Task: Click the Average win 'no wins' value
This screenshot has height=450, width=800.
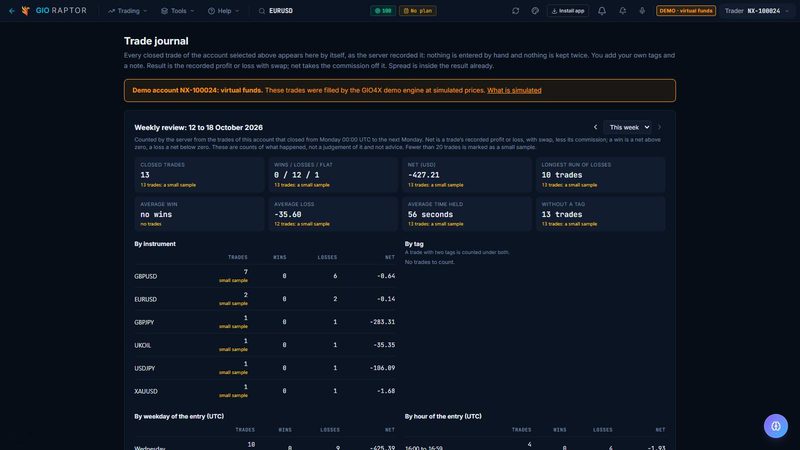Action: tap(156, 214)
